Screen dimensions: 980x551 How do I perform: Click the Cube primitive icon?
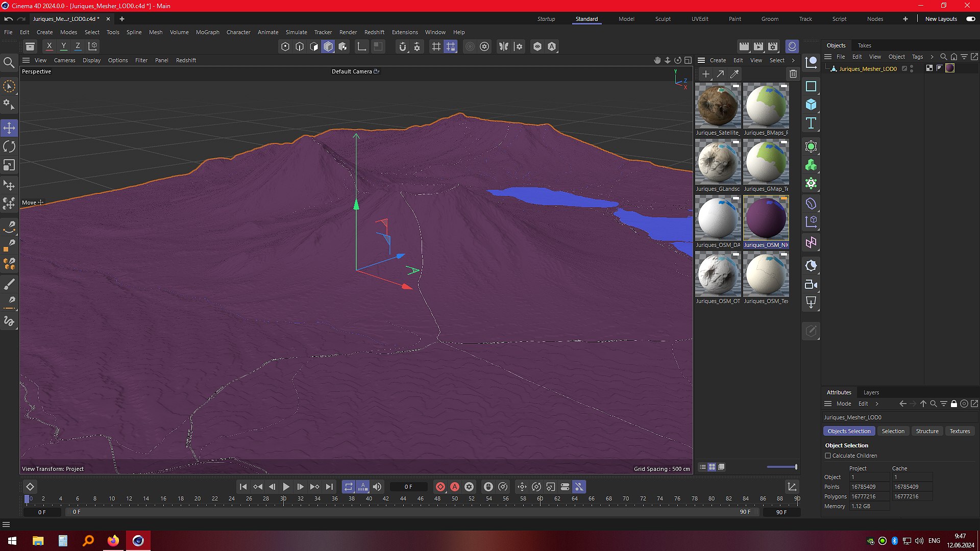(811, 105)
